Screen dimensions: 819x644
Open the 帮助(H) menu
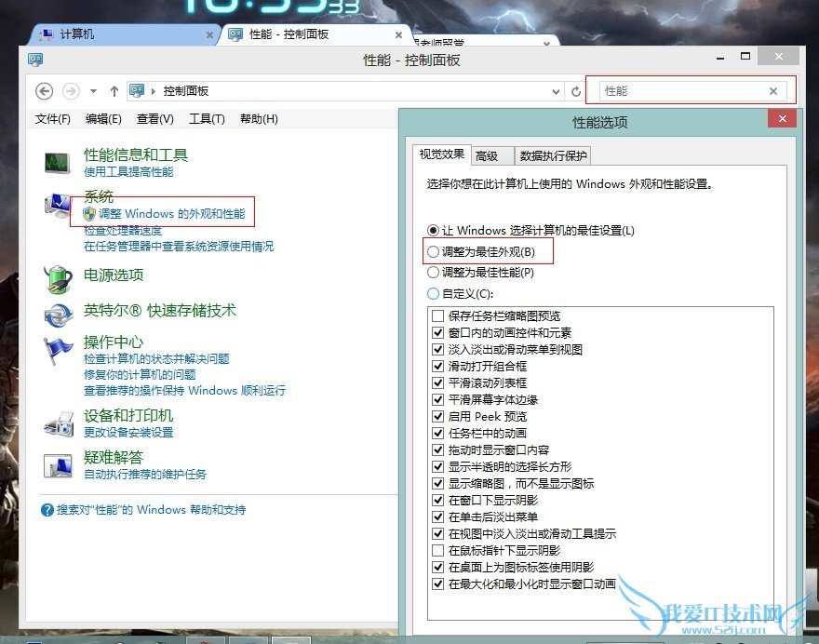259,119
